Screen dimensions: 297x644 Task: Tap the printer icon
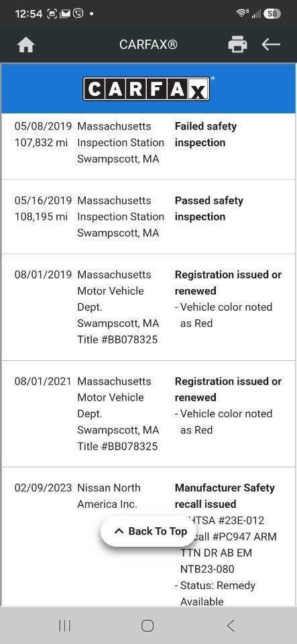click(237, 44)
